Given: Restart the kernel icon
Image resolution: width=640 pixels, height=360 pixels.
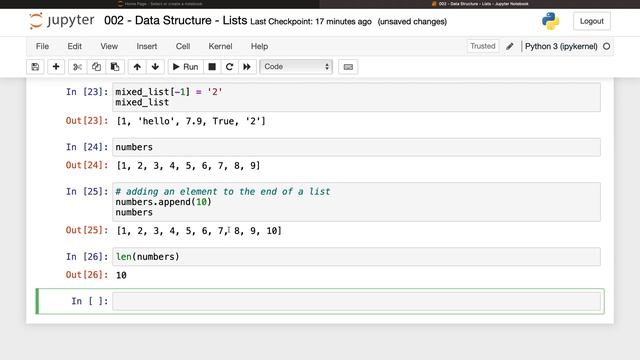Looking at the screenshot, I should (229, 67).
